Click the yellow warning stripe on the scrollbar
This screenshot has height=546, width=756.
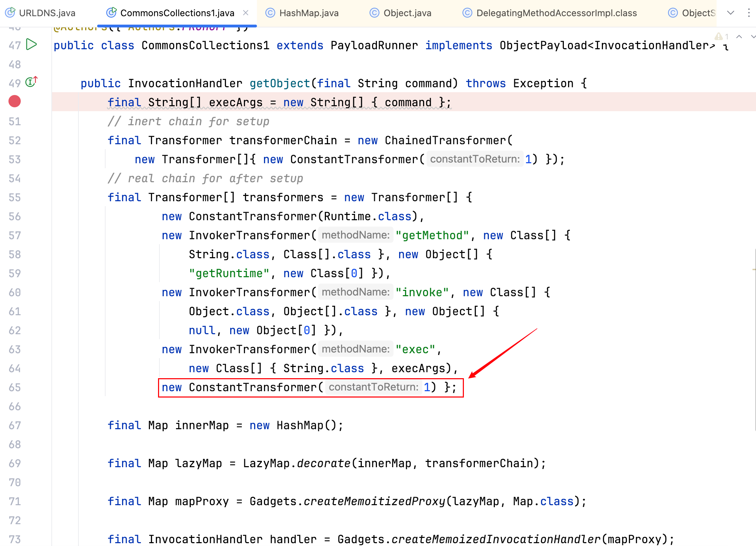754,269
